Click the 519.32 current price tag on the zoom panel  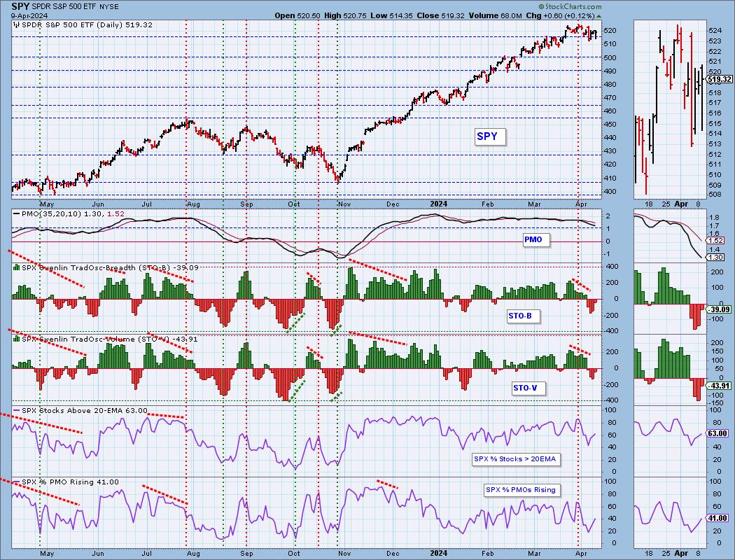[719, 80]
